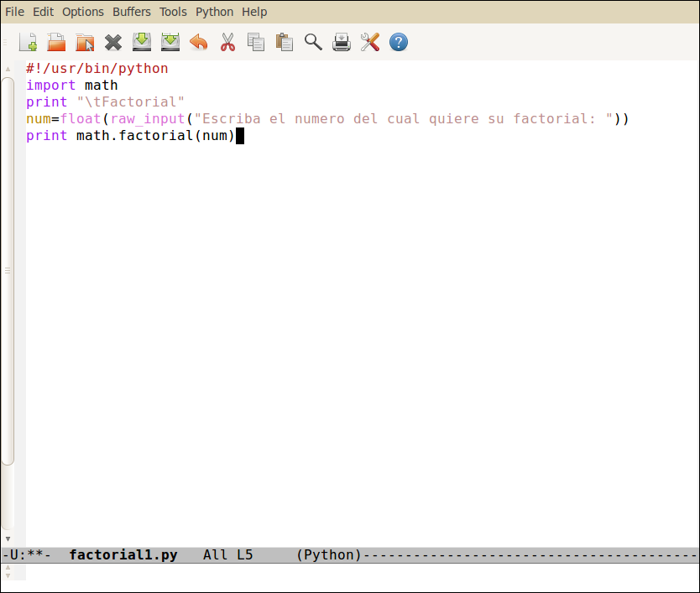Open the Edit menu
The height and width of the screenshot is (593, 700).
44,12
